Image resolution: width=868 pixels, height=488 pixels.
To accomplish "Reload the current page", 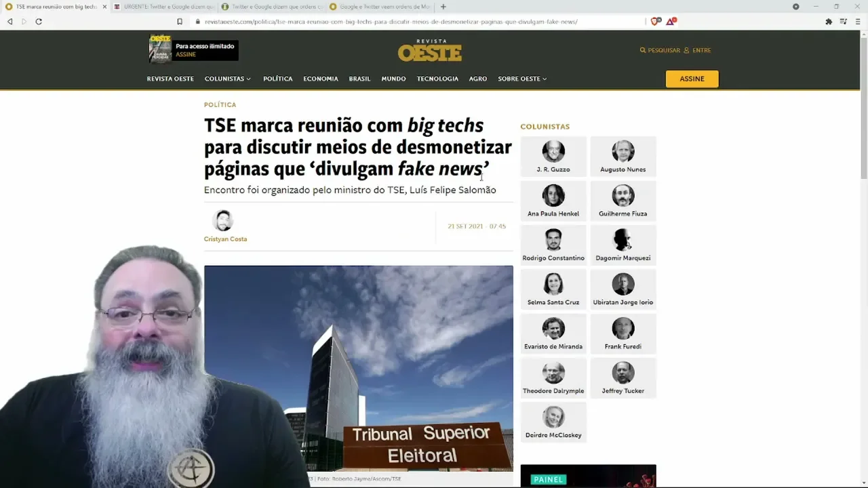I will (x=39, y=22).
